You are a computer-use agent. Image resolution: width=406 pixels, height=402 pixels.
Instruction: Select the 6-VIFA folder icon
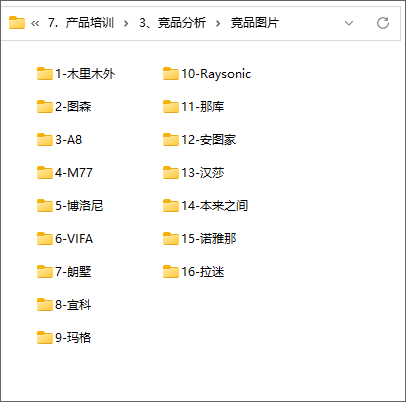(45, 239)
